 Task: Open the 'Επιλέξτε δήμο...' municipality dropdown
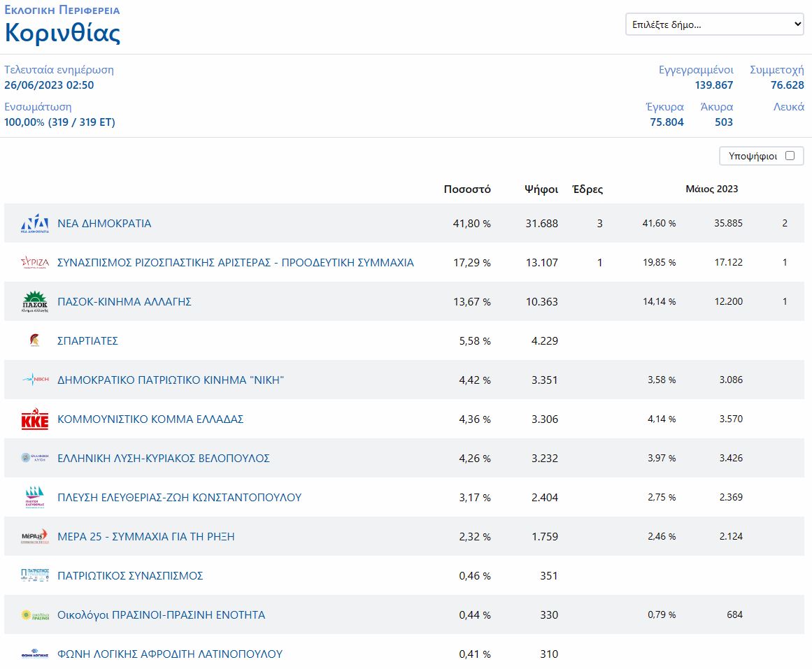coord(714,24)
